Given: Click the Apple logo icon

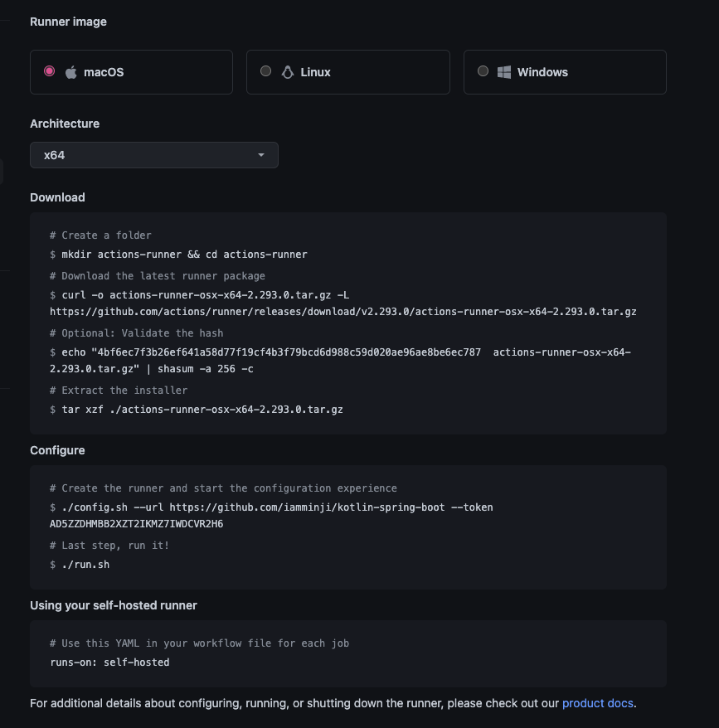Looking at the screenshot, I should tap(70, 72).
